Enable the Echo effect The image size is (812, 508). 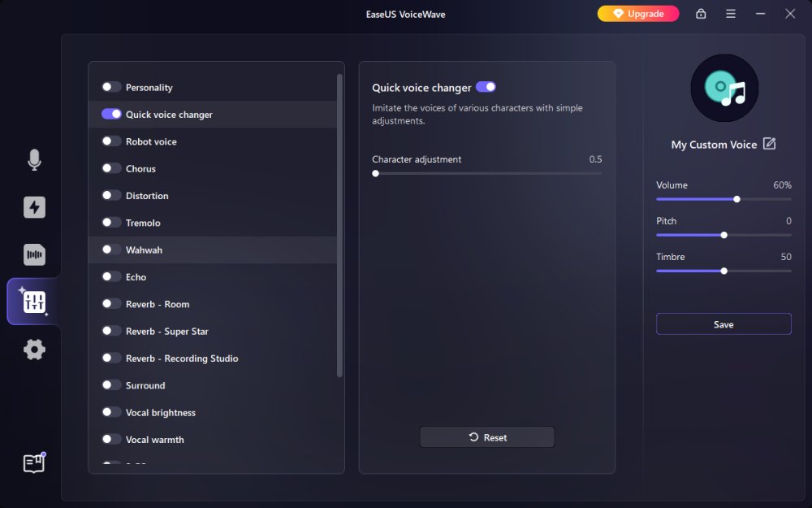pos(111,276)
